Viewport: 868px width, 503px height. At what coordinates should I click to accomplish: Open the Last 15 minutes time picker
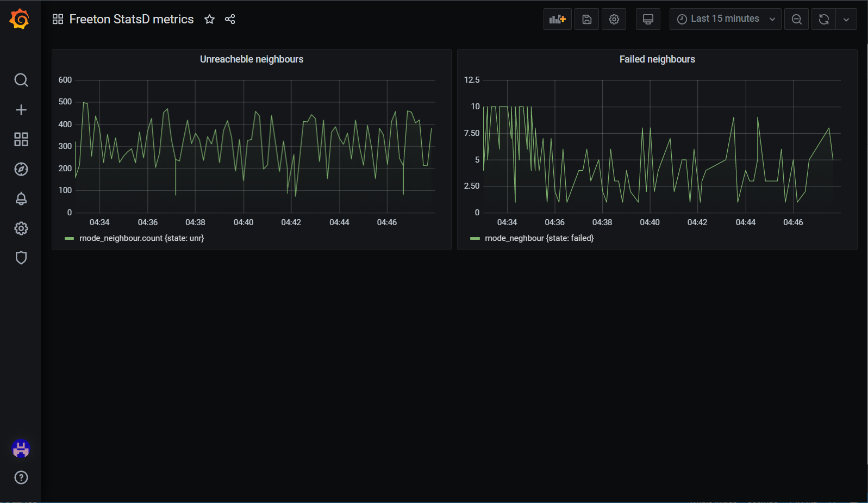[x=726, y=19]
